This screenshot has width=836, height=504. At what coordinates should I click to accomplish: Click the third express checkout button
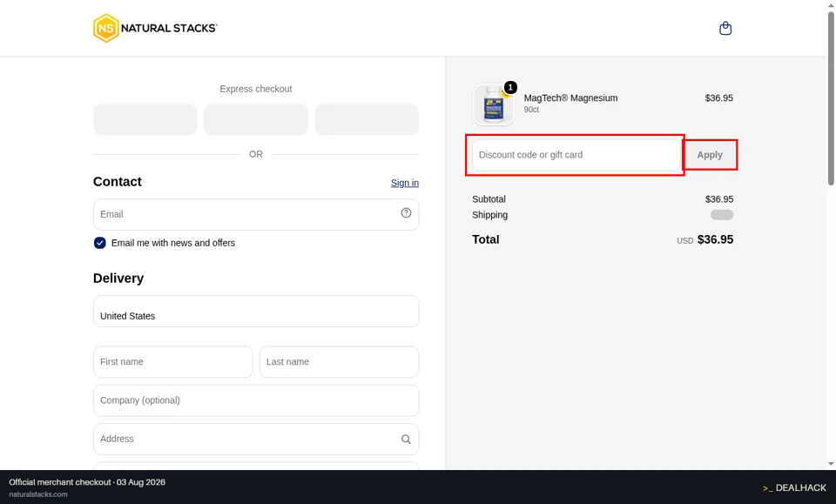click(x=367, y=119)
